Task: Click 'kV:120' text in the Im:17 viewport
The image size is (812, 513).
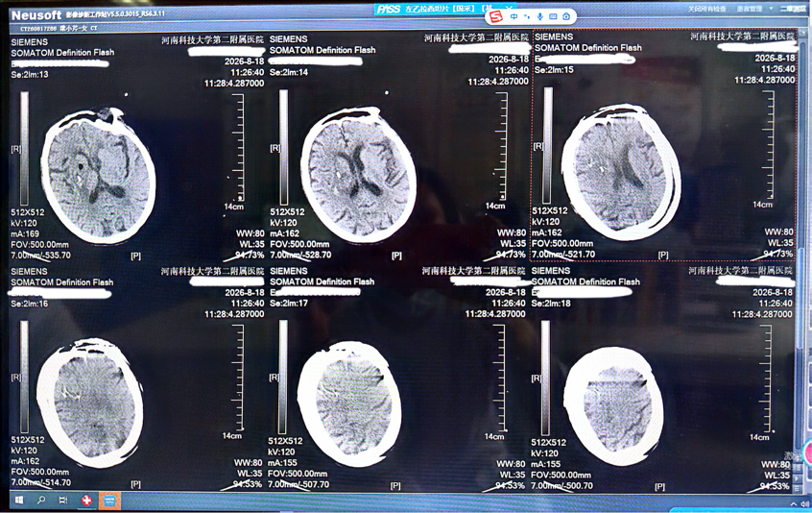Action: click(x=281, y=452)
